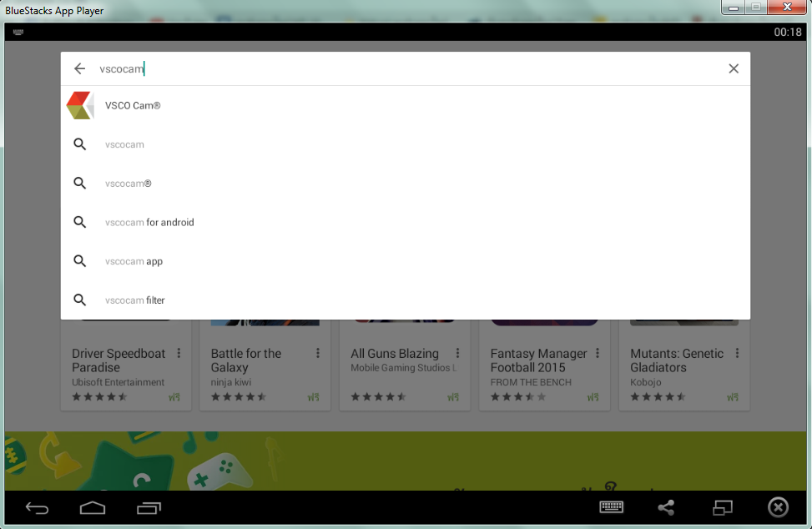Click the gamepad graphic in the green banner
Screen dimensions: 812x529
point(219,471)
